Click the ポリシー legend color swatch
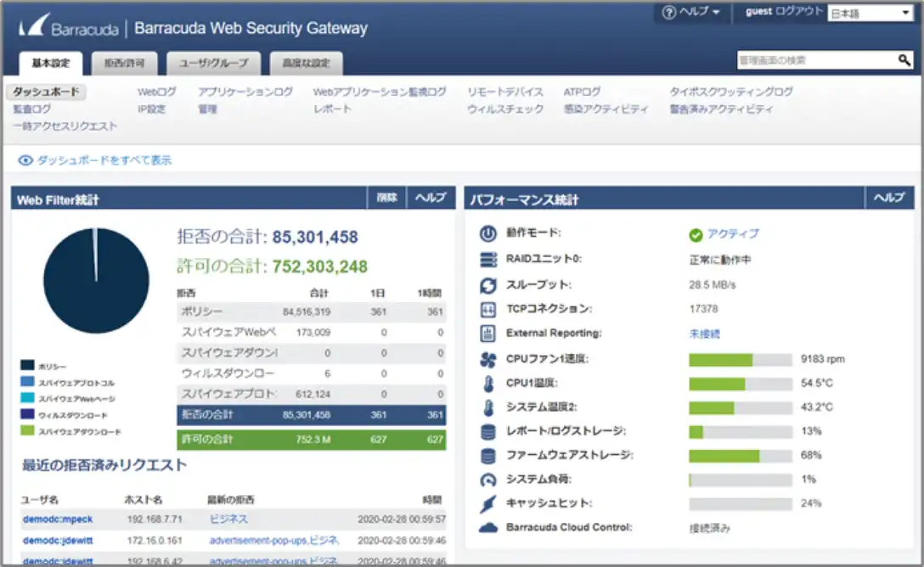 pyautogui.click(x=27, y=365)
